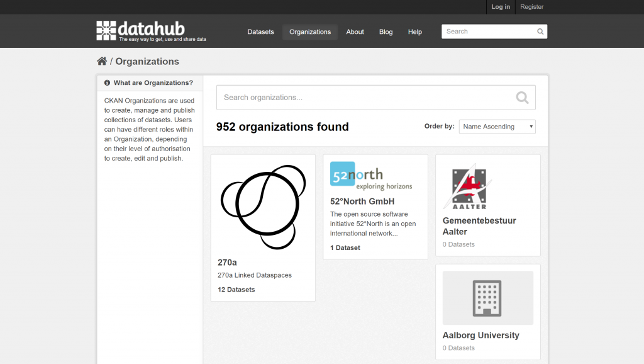This screenshot has height=364, width=644.
Task: Click the 52north logo image
Action: tap(371, 176)
